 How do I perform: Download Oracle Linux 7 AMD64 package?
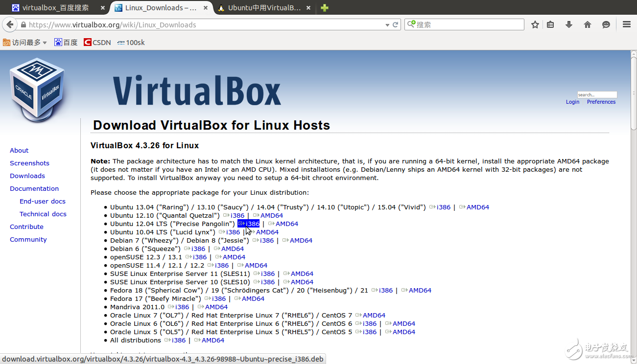pos(370,315)
